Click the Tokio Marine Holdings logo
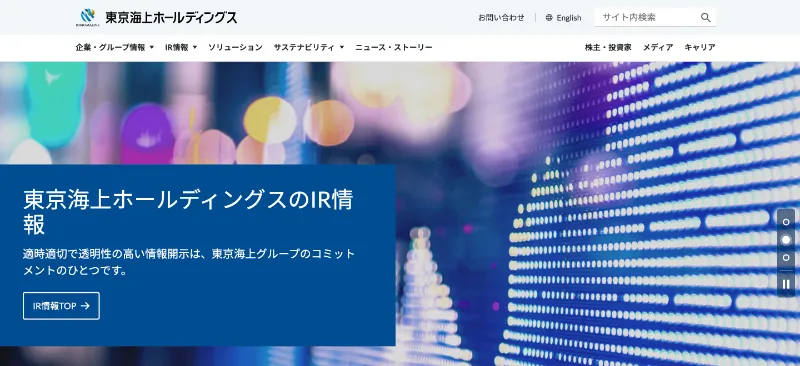800x366 pixels. 156,17
